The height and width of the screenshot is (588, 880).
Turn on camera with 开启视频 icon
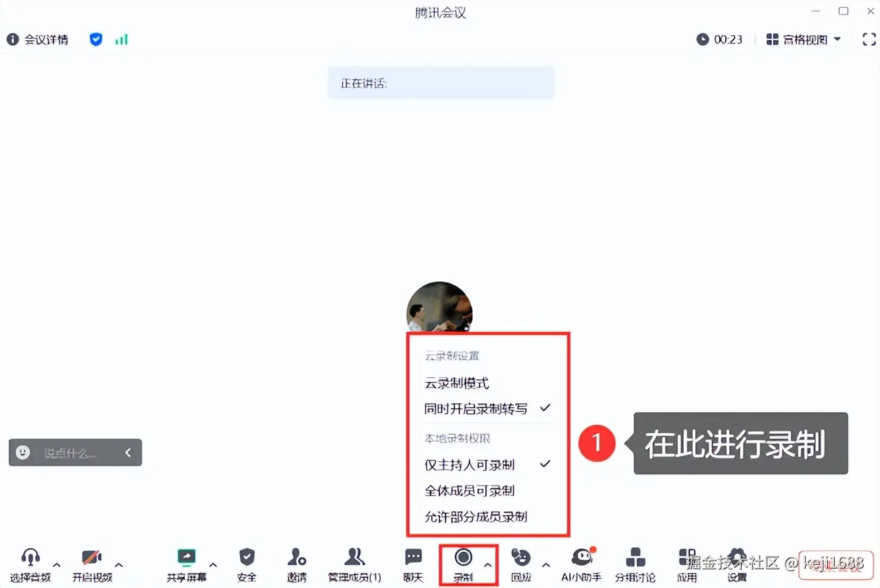point(92,557)
